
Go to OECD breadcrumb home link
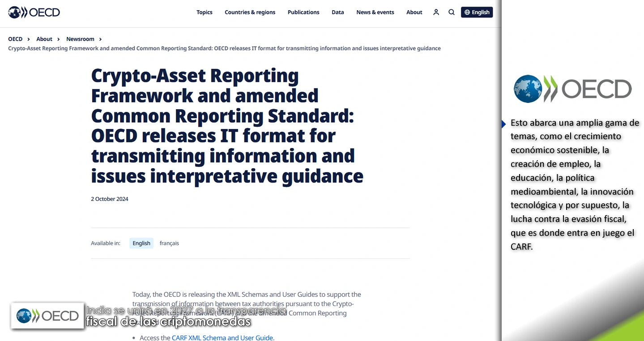click(x=15, y=39)
